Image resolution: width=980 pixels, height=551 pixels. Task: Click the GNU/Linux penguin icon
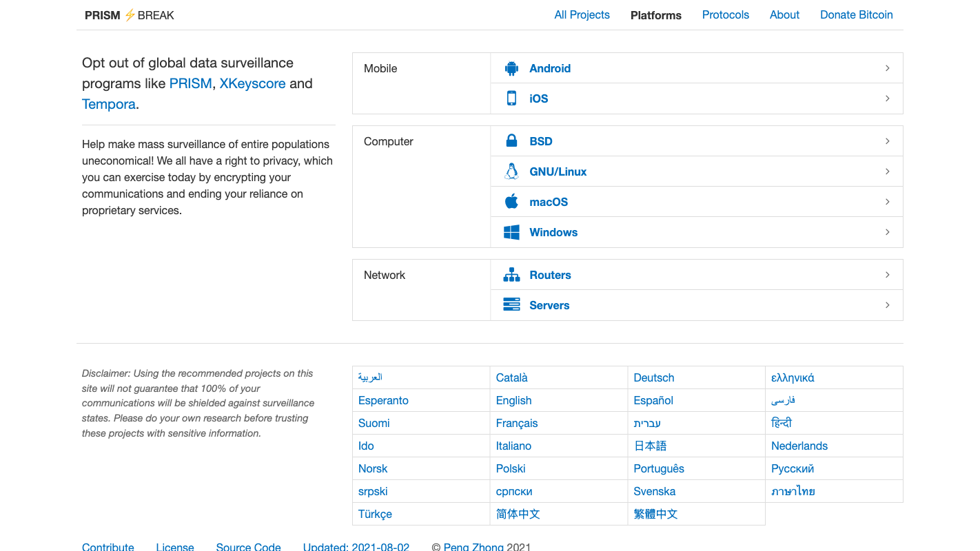[x=511, y=171]
